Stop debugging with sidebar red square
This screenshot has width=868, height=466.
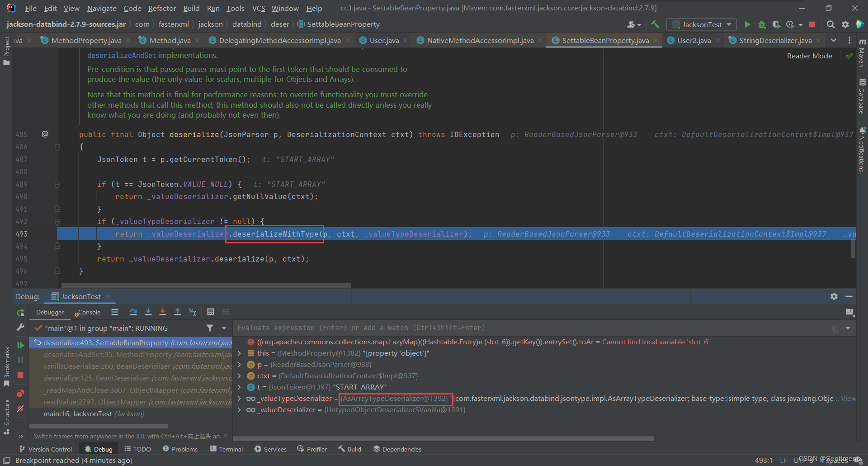click(x=20, y=375)
